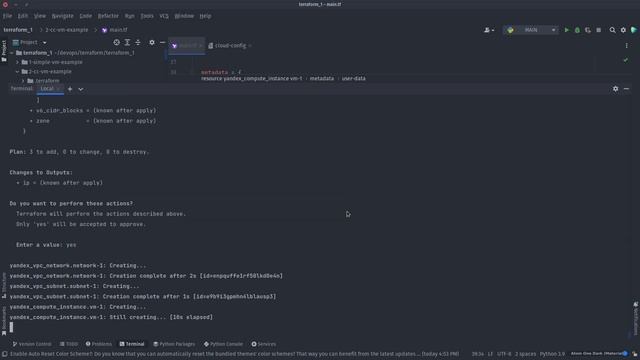The image size is (640, 360).
Task: Click the terminal input cursor line
Action: (x=11, y=327)
